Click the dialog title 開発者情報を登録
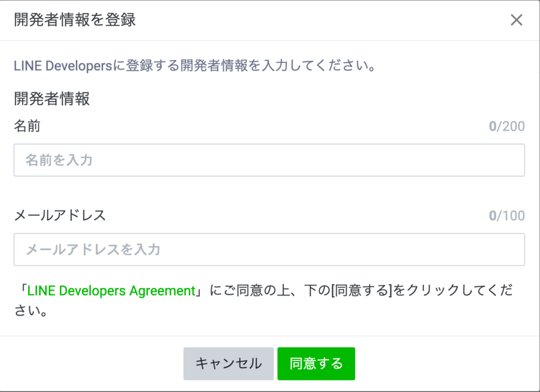The image size is (540, 392). click(x=75, y=20)
